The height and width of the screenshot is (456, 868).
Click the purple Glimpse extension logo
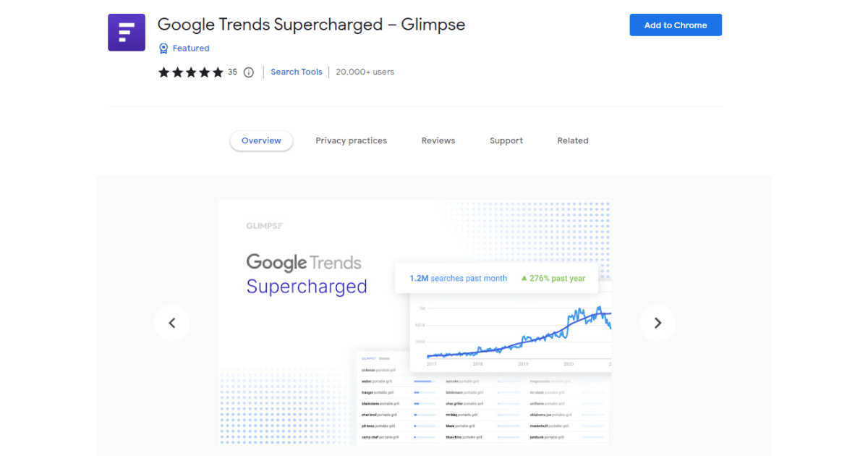(x=127, y=33)
